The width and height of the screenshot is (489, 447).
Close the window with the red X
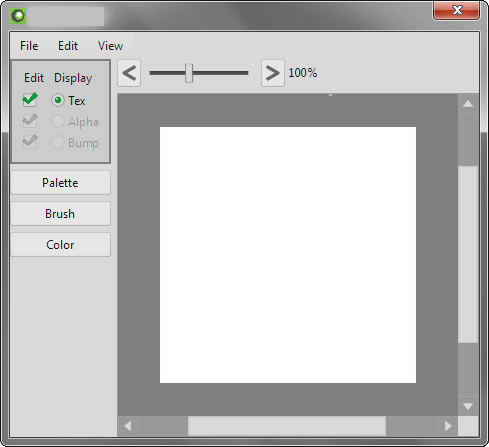(457, 10)
